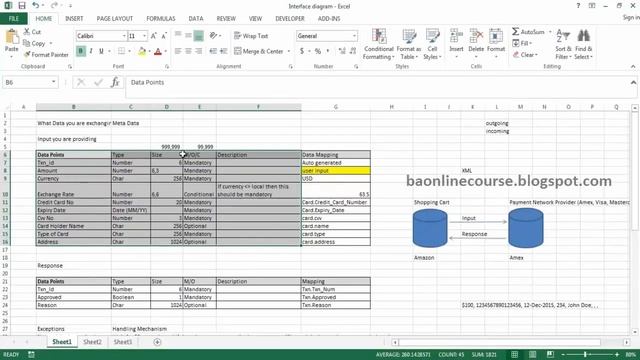Switch to the PAGE LAYOUT tab

[x=115, y=18]
